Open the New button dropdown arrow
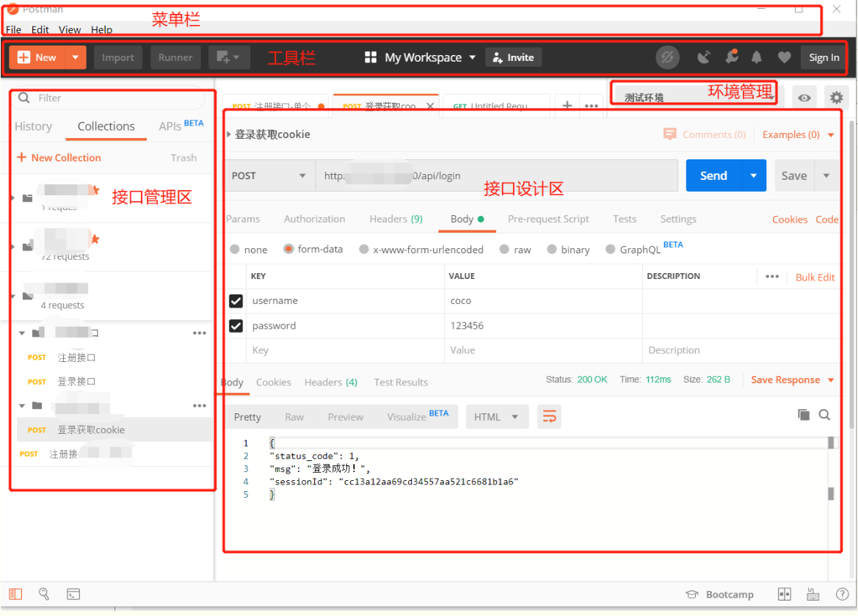The image size is (858, 616). (x=76, y=57)
